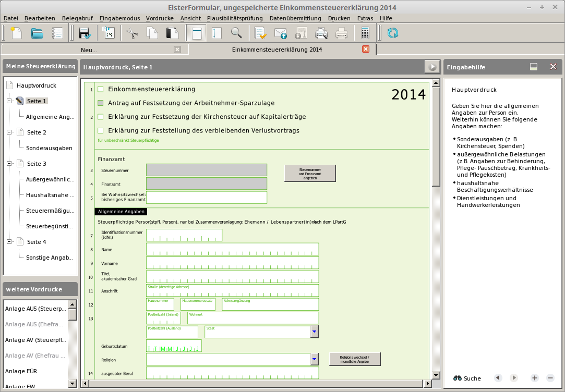Open the Religion dropdown
Screen dimensions: 565x392
click(314, 359)
